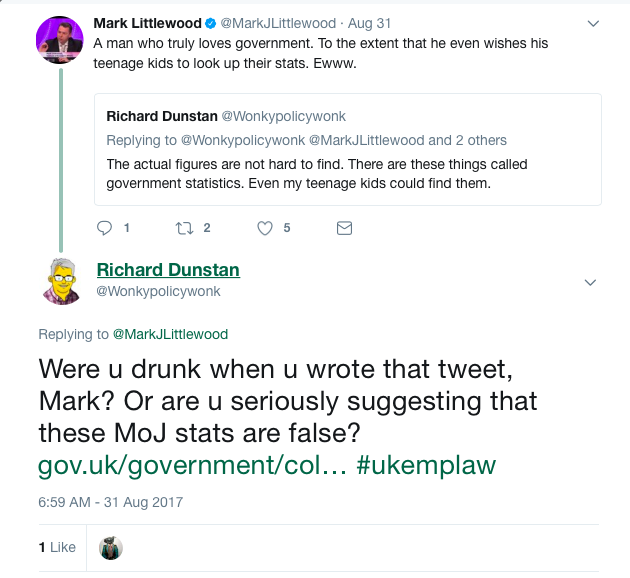Click Mark Littlewood's verified badge
The height and width of the screenshot is (578, 630).
point(211,23)
